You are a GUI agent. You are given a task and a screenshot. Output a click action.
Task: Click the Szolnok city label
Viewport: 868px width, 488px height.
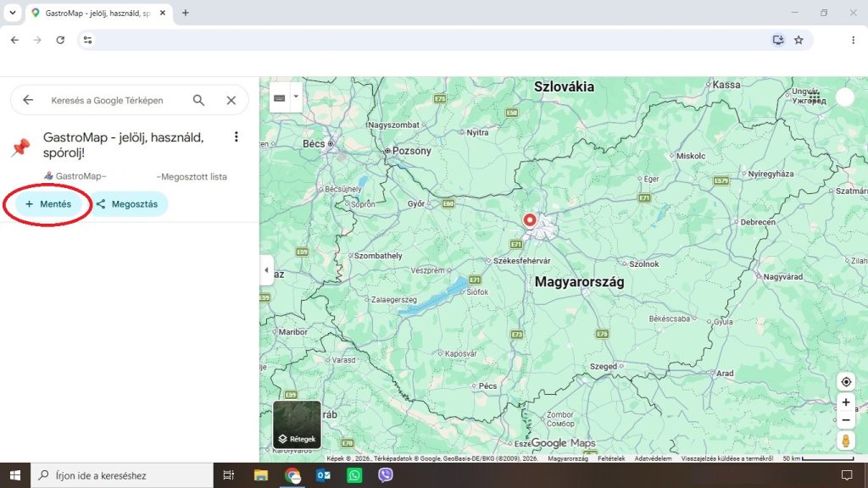tap(644, 264)
